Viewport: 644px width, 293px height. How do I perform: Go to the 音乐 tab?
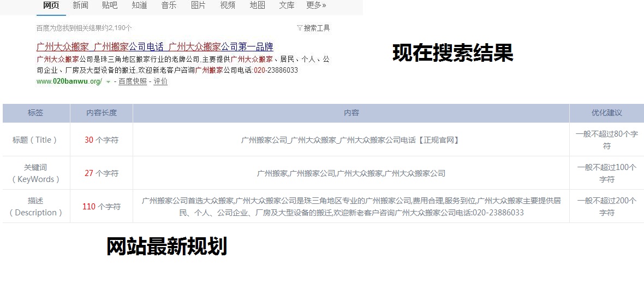[x=169, y=5]
